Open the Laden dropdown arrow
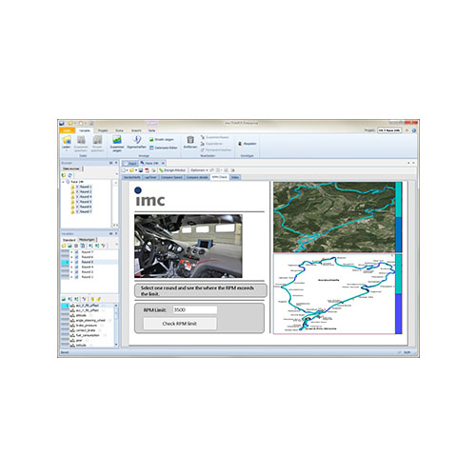The height and width of the screenshot is (476, 476). [67, 150]
